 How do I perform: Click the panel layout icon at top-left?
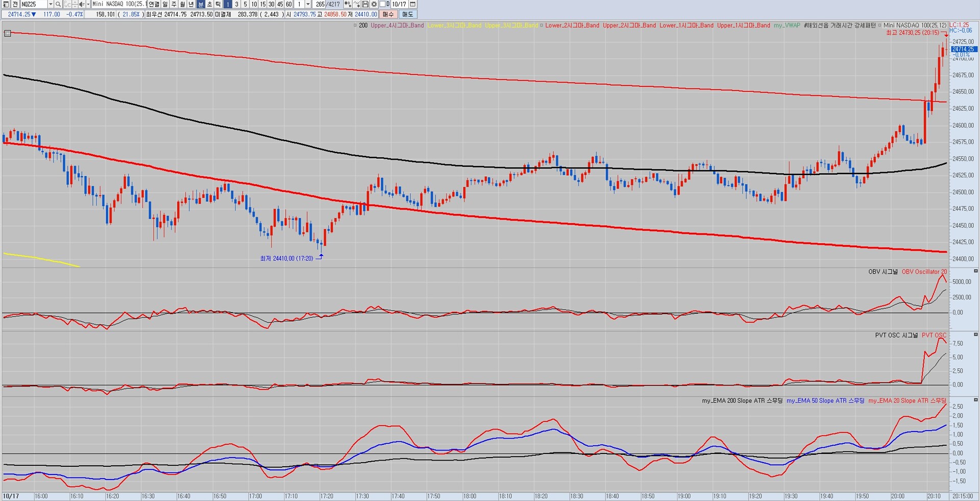pos(6,4)
